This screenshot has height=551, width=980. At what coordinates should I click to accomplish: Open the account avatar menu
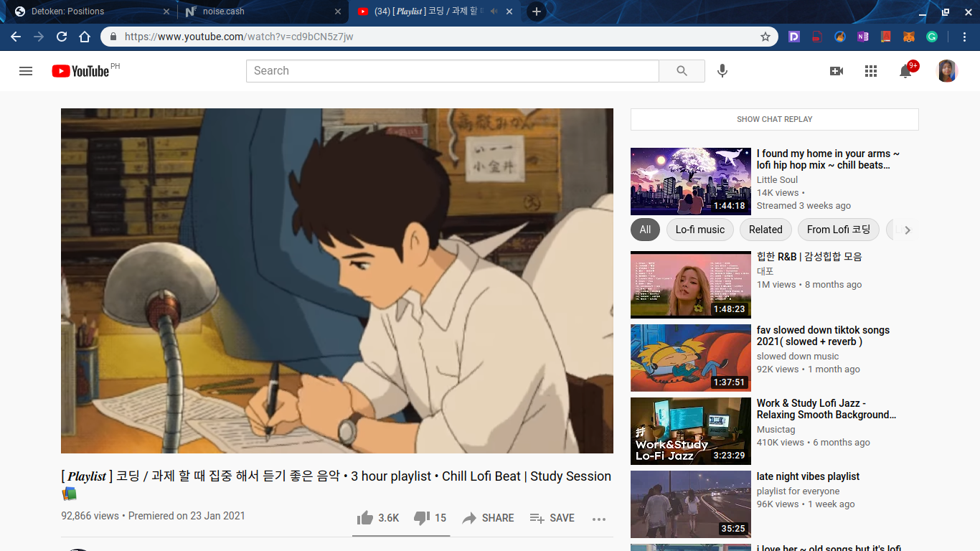click(947, 71)
